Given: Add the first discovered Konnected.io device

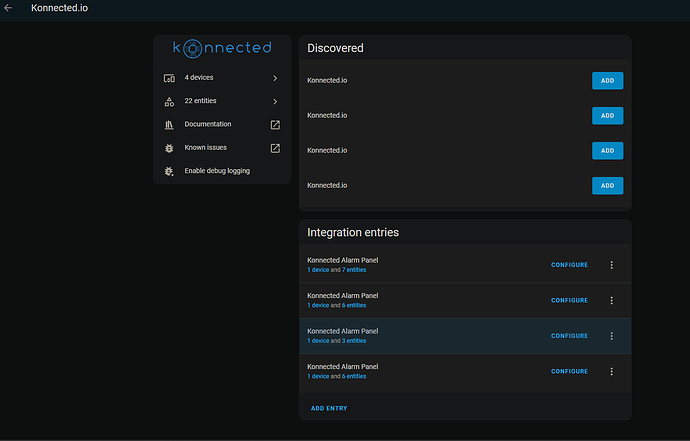Looking at the screenshot, I should pyautogui.click(x=607, y=81).
